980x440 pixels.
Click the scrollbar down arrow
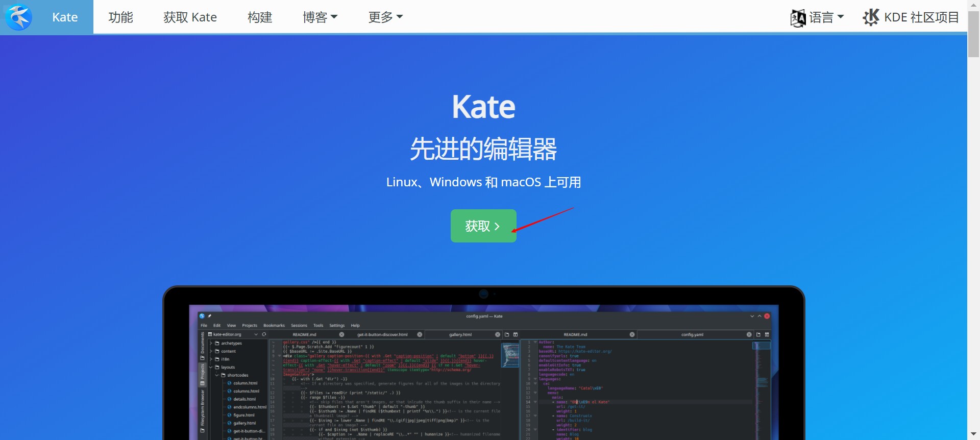[x=974, y=434]
